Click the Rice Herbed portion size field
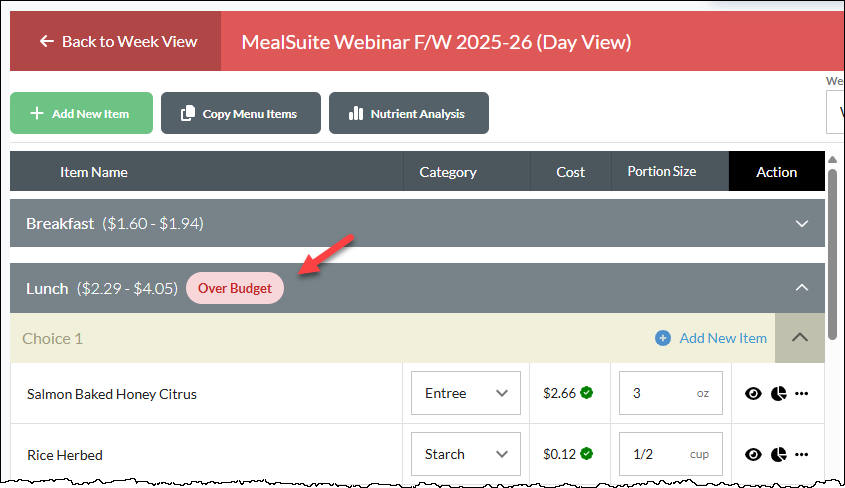This screenshot has height=488, width=845. [670, 454]
